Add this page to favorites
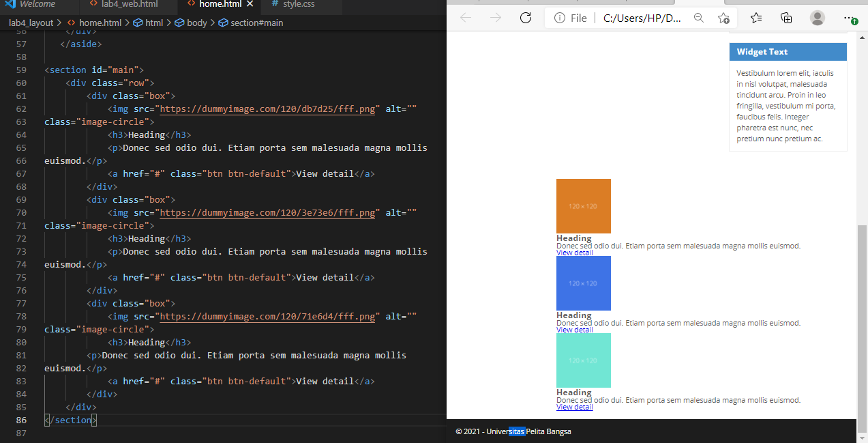Screen dimensions: 868x443 pos(723,18)
